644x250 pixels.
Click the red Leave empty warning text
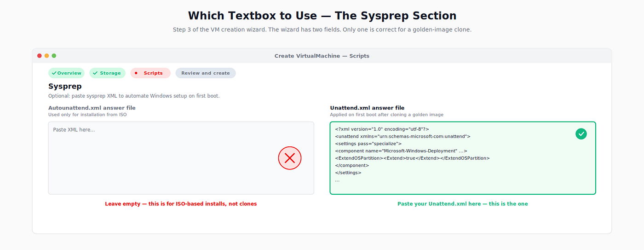[x=181, y=203]
